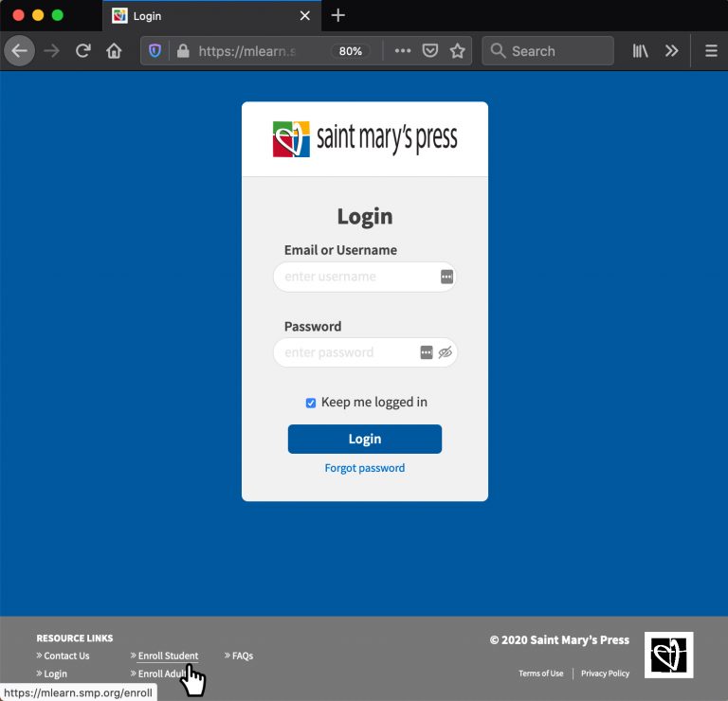Bookmark this page with the star icon

coord(458,51)
